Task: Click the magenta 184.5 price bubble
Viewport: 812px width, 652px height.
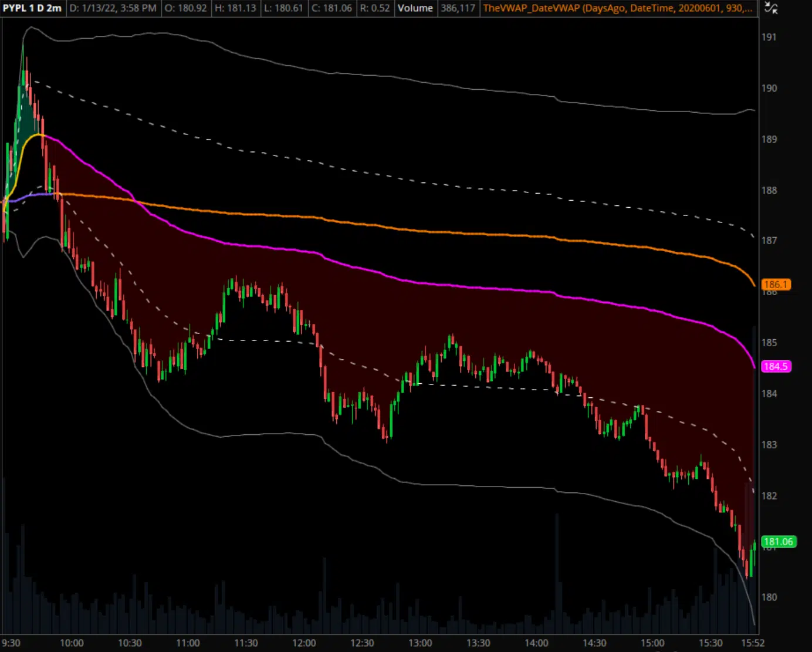Action: tap(776, 366)
